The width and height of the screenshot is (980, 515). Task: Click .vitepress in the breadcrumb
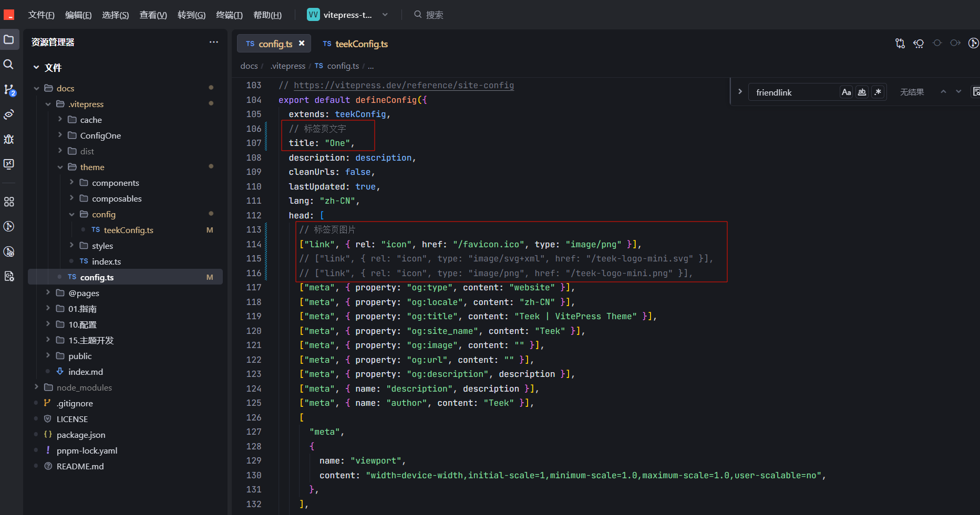(x=287, y=66)
